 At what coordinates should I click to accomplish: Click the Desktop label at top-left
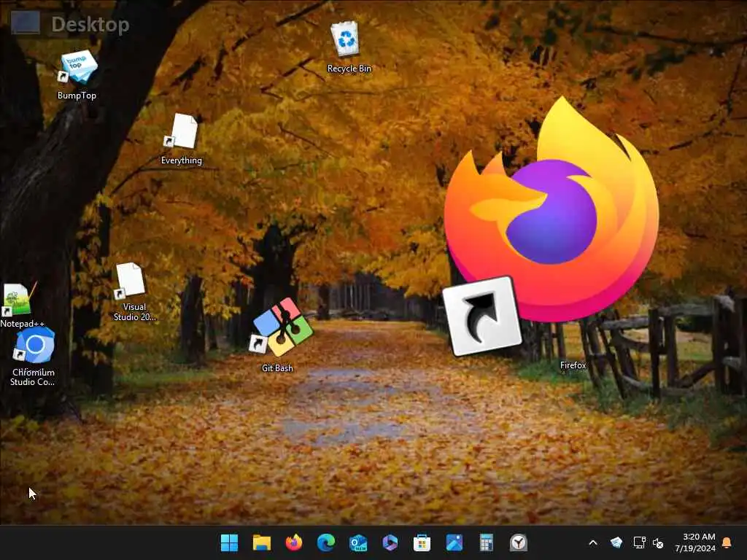click(x=90, y=25)
